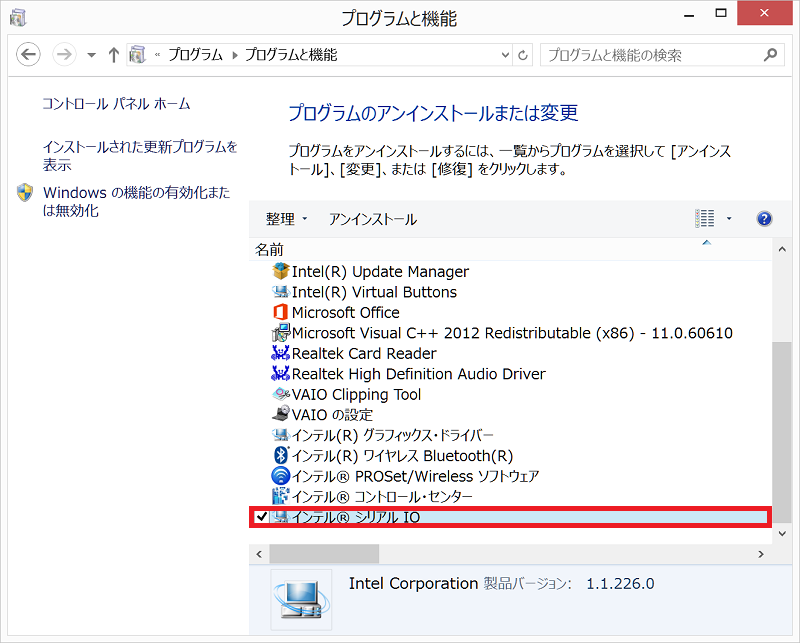800x643 pixels.
Task: Click the VAIO Clipping Tool icon
Action: click(x=281, y=394)
